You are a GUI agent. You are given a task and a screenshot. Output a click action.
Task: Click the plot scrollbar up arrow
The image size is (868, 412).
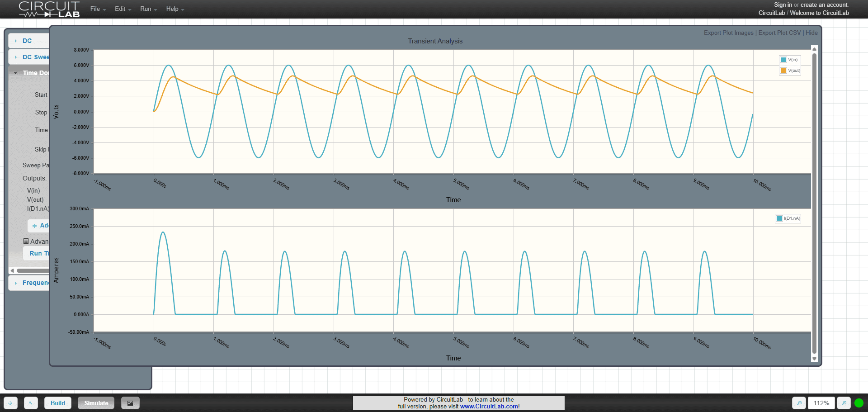pos(814,49)
